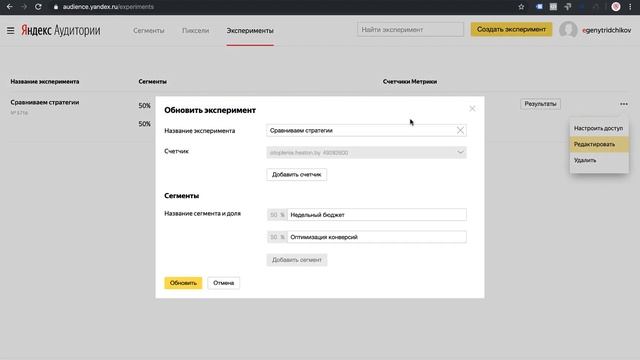
Task: Edit the Оптимизация конверсий segment name
Action: (377, 237)
